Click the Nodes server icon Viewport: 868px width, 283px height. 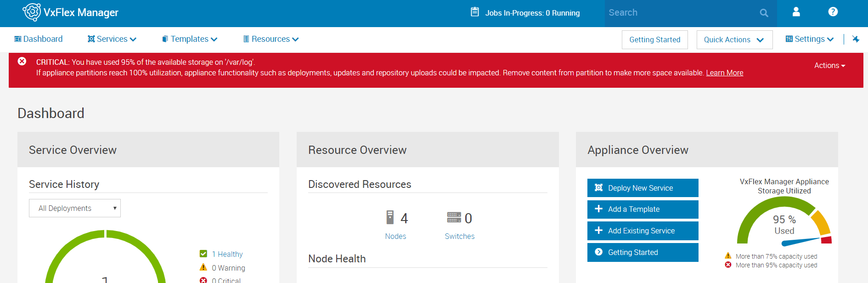pos(390,217)
